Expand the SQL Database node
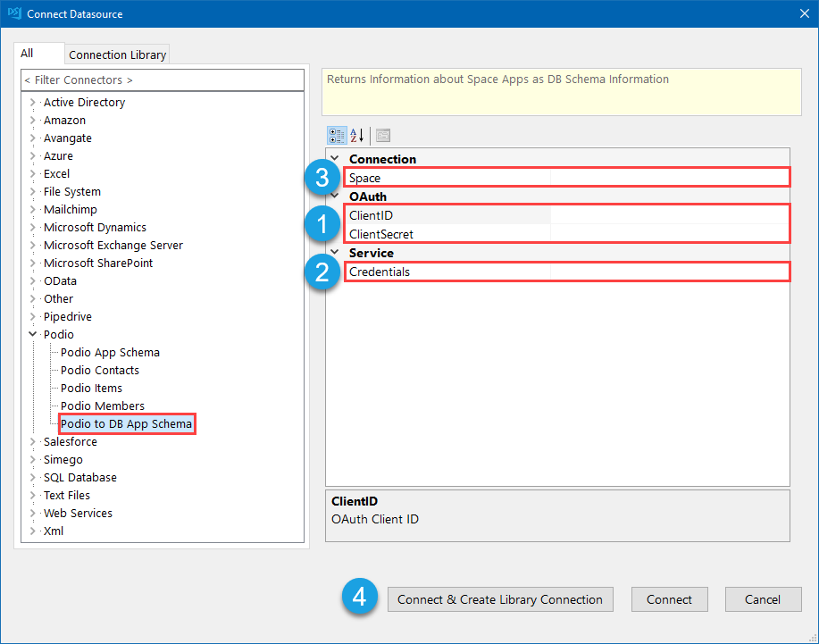Viewport: 819px width, 644px height. [33, 477]
